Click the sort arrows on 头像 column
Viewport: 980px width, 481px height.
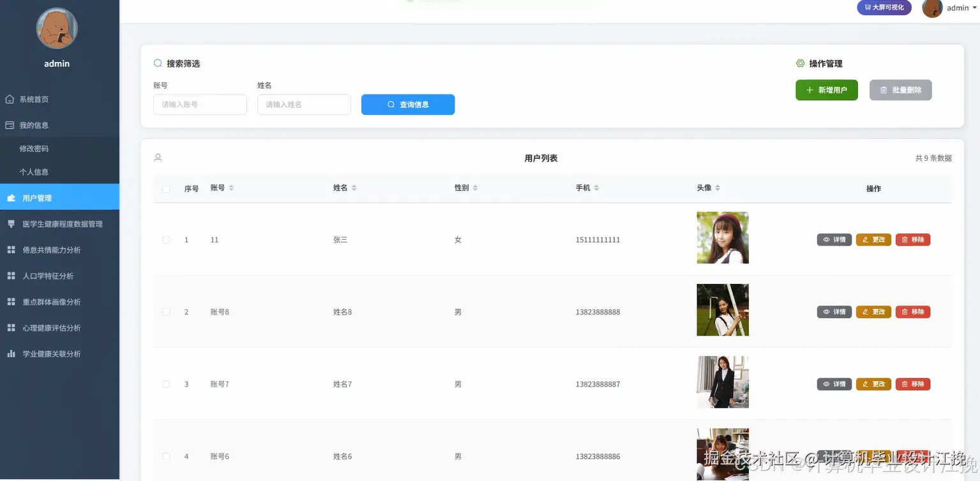coord(718,188)
